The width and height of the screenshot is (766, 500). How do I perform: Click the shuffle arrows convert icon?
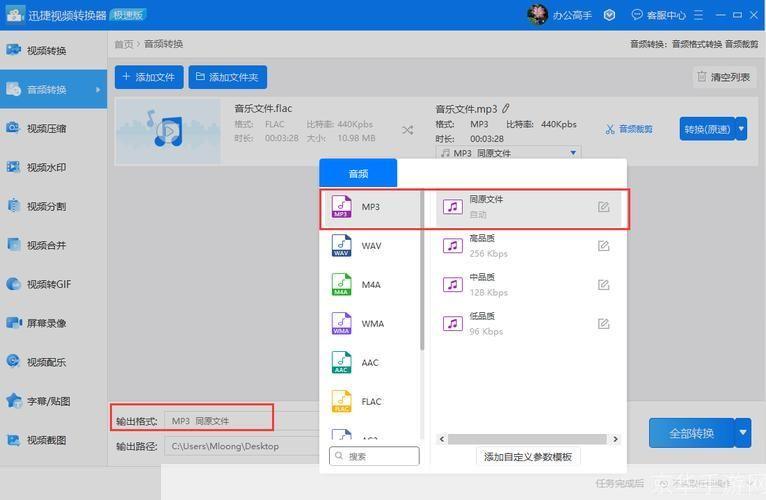click(407, 130)
